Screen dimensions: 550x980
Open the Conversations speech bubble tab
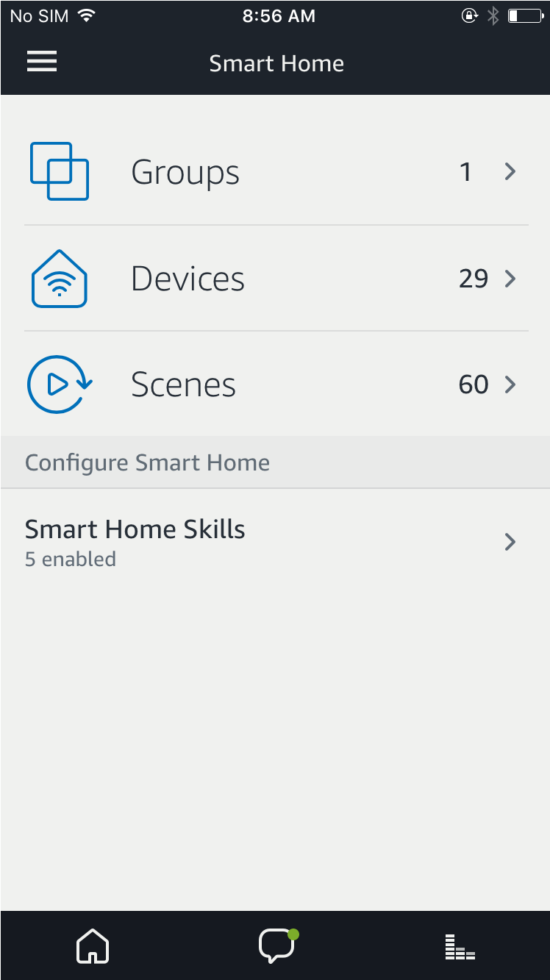276,946
